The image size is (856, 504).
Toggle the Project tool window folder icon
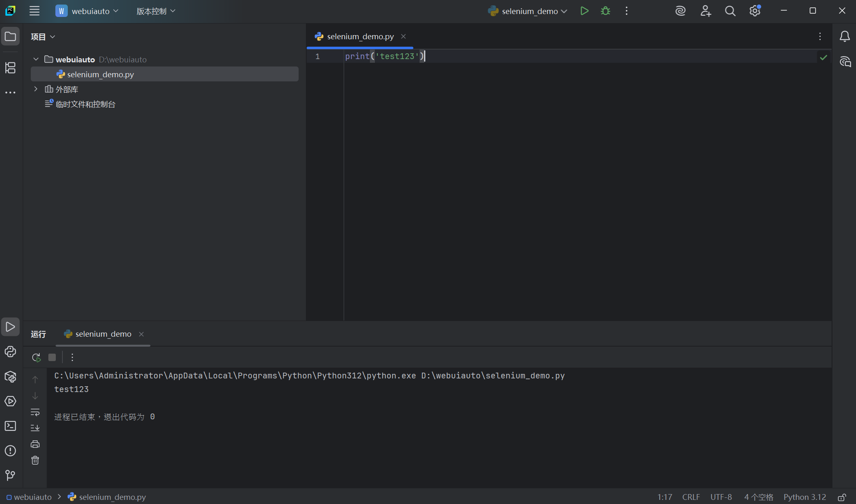(10, 37)
